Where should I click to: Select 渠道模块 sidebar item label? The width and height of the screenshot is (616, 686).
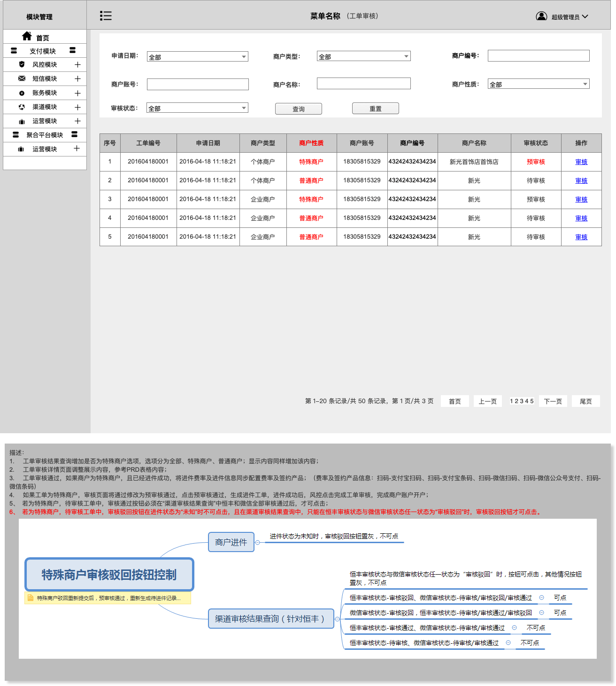tap(45, 107)
